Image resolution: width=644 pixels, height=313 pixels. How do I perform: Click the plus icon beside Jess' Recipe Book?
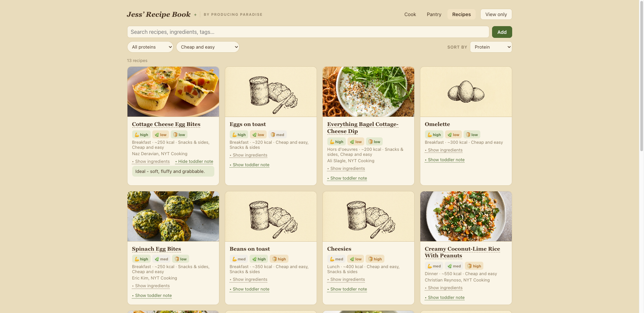click(195, 15)
